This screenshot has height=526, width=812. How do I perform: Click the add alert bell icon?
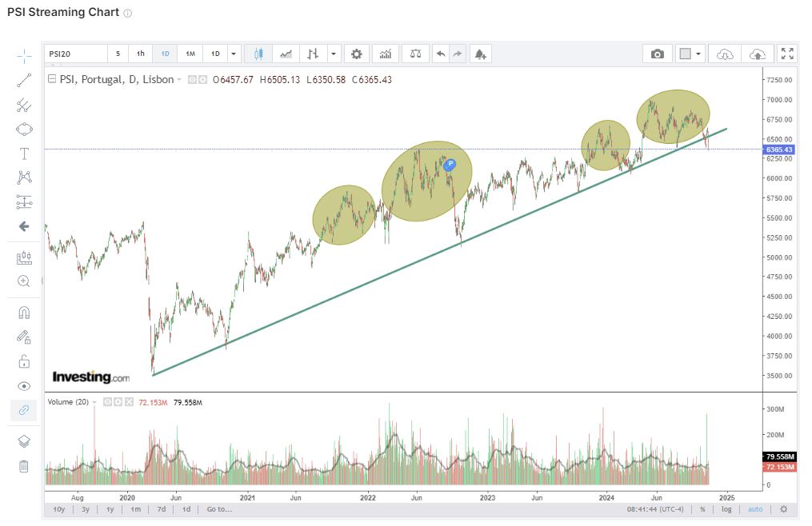point(481,54)
